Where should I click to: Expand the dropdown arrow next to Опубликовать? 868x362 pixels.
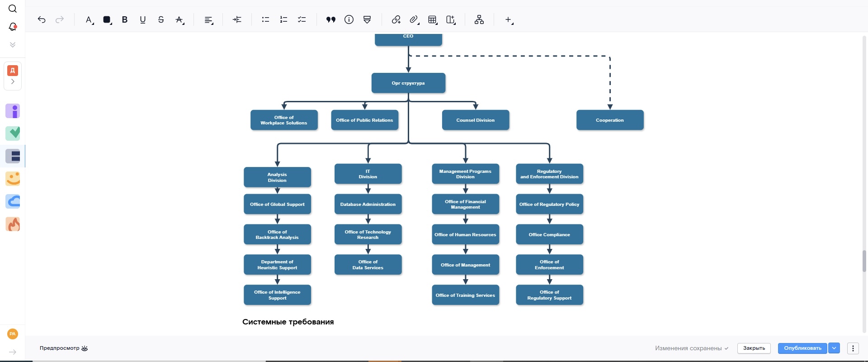point(834,348)
